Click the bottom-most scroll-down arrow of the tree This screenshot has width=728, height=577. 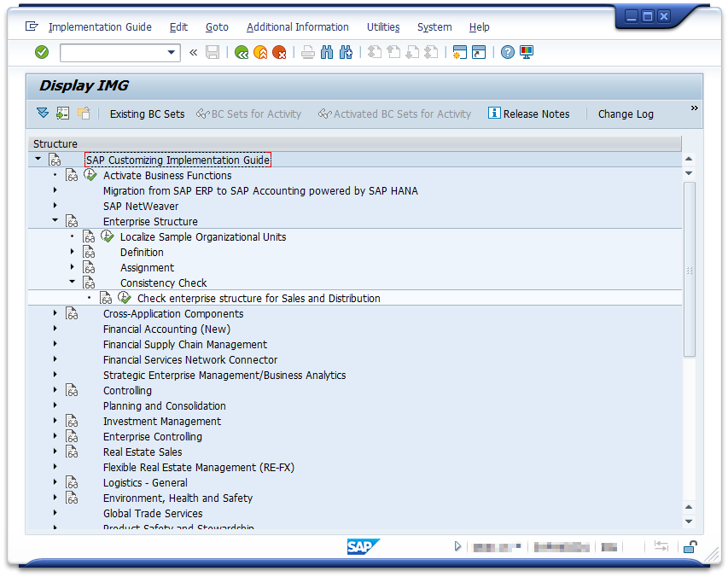pos(689,522)
